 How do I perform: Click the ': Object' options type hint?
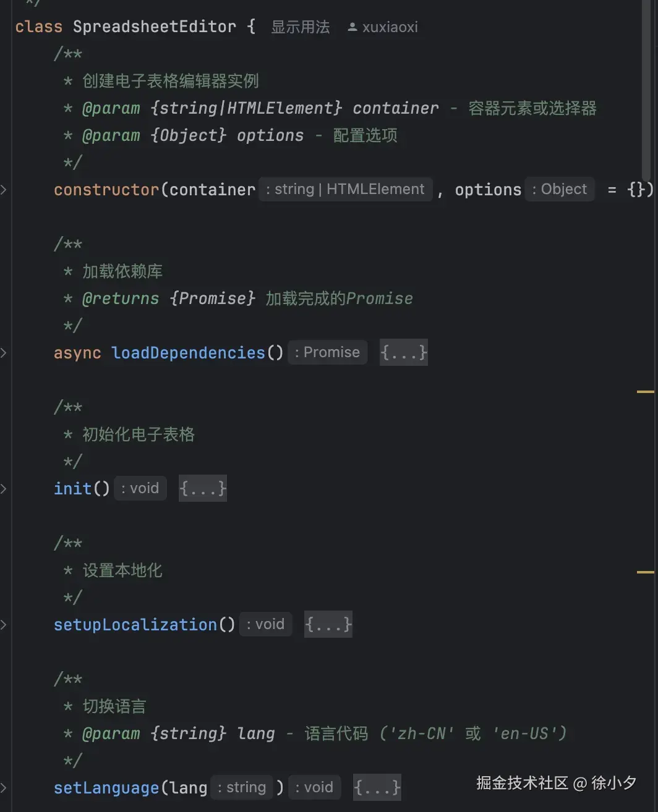pyautogui.click(x=559, y=189)
